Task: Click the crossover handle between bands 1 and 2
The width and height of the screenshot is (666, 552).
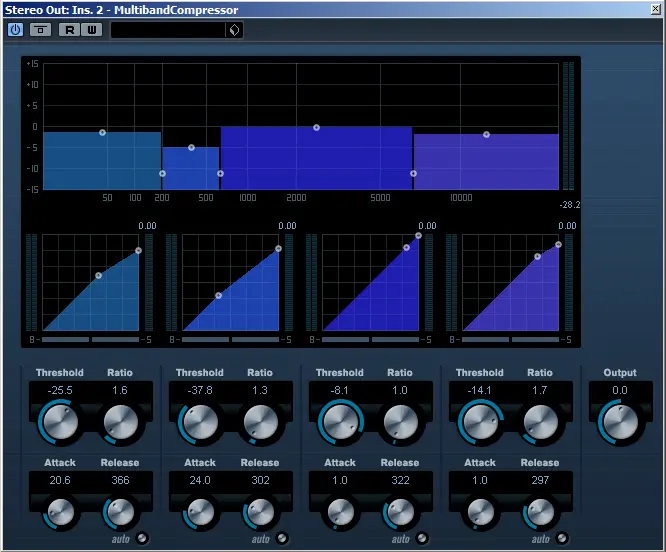Action: (x=162, y=174)
